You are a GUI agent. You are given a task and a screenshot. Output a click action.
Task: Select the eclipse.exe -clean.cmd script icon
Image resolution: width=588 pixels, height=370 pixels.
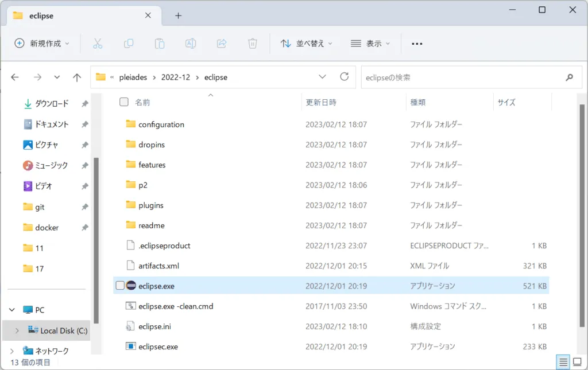(x=130, y=306)
